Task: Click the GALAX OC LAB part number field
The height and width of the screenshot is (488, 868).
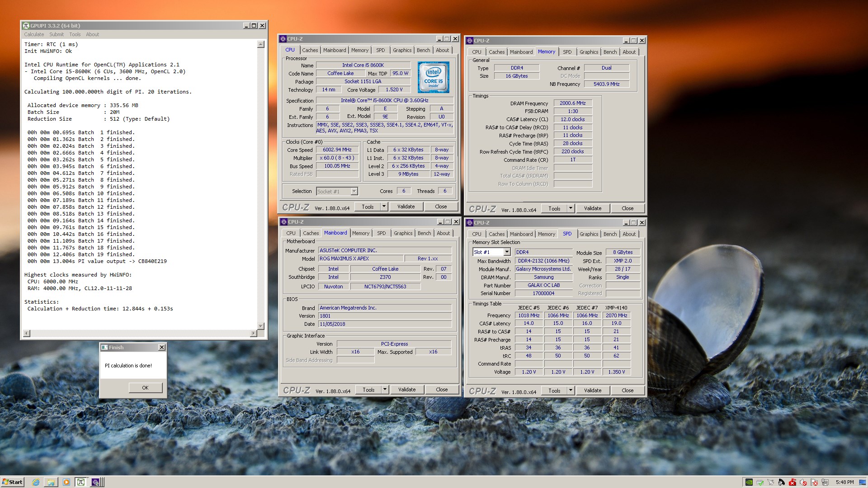Action: pos(543,285)
